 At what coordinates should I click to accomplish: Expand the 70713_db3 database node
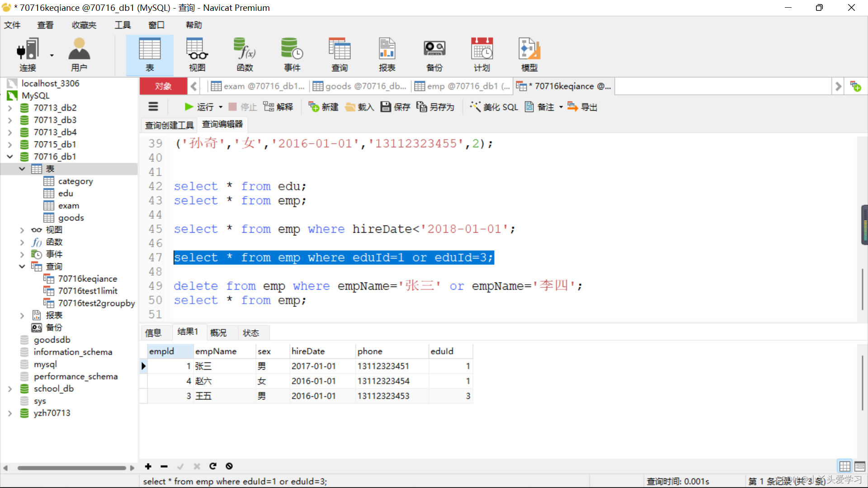10,120
